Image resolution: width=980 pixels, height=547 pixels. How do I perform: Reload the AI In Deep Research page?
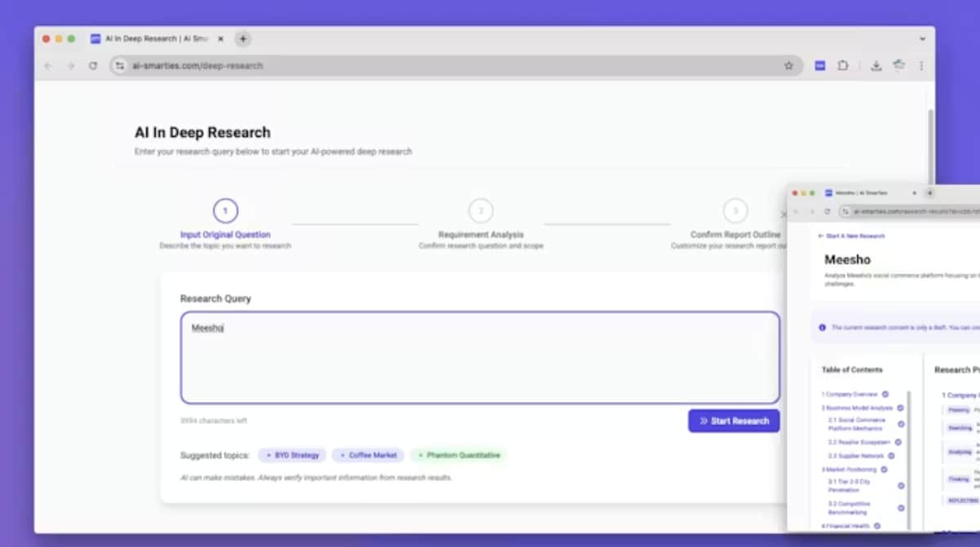point(93,65)
